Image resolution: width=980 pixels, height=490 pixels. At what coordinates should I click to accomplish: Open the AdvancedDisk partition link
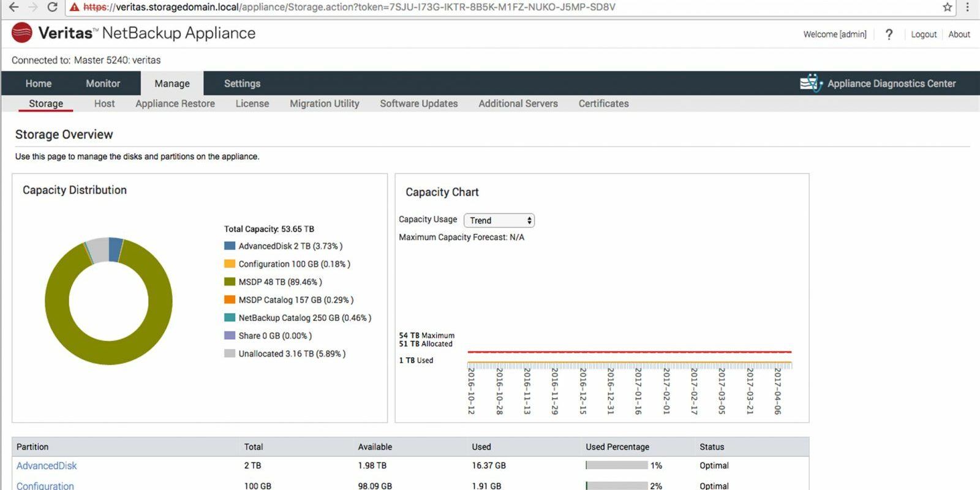coord(47,466)
